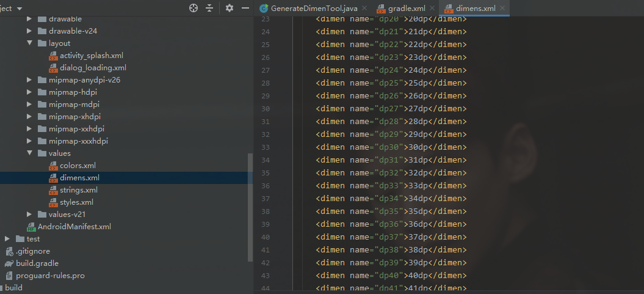The height and width of the screenshot is (294, 644).
Task: Click the strings.xml file icon
Action: tap(53, 190)
